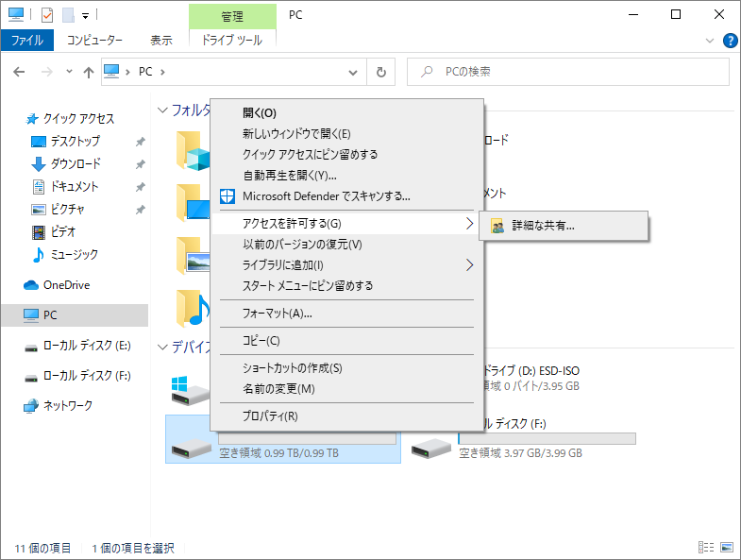Click the Properties check-mark quick access icon
The height and width of the screenshot is (560, 741).
coord(47,15)
